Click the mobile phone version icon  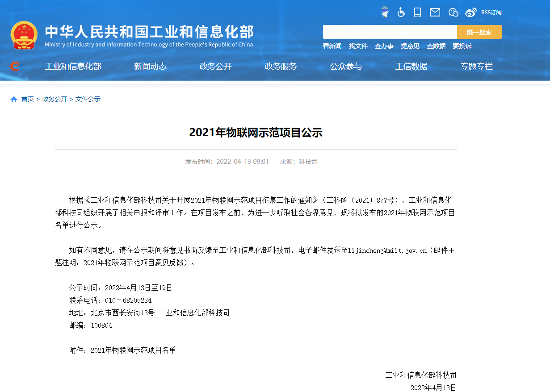[418, 12]
